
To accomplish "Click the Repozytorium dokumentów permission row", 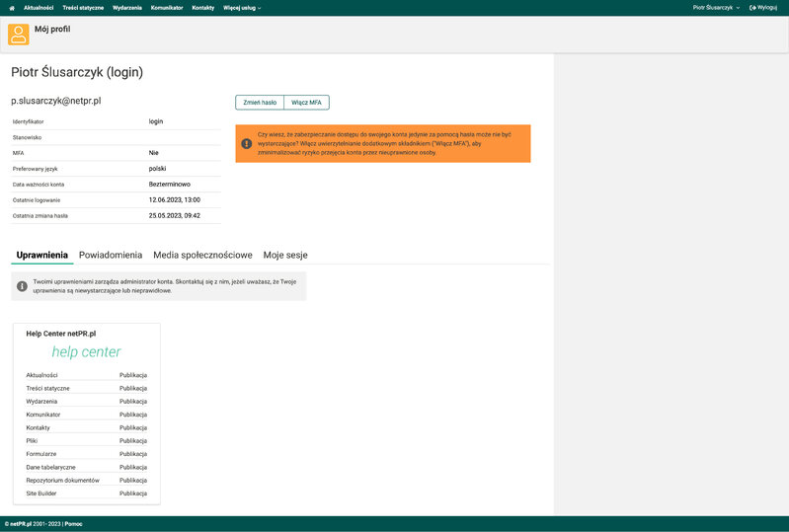I will (87, 481).
